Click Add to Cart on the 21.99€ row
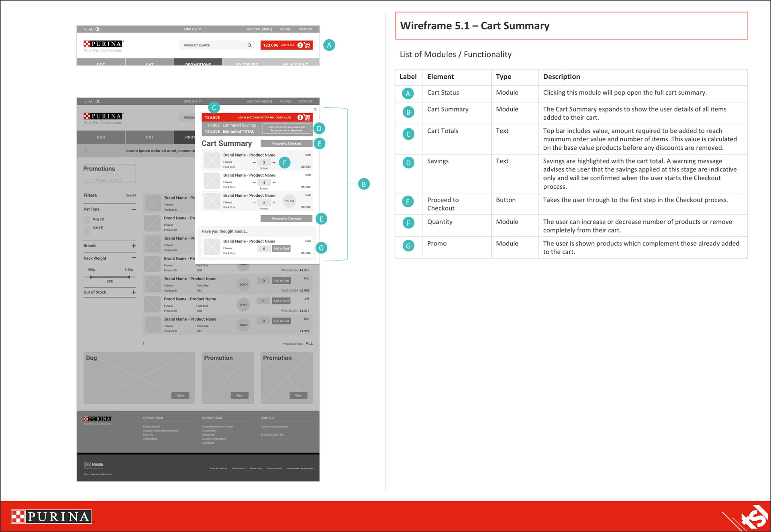 click(281, 321)
